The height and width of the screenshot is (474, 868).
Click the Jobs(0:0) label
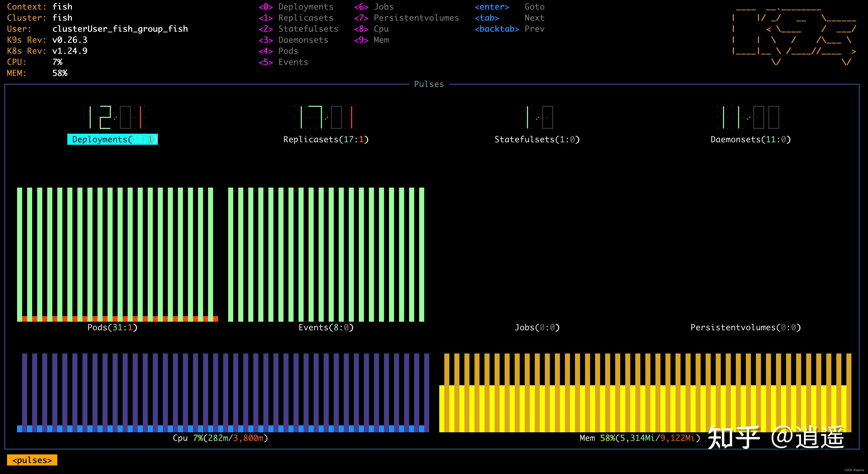tap(537, 327)
